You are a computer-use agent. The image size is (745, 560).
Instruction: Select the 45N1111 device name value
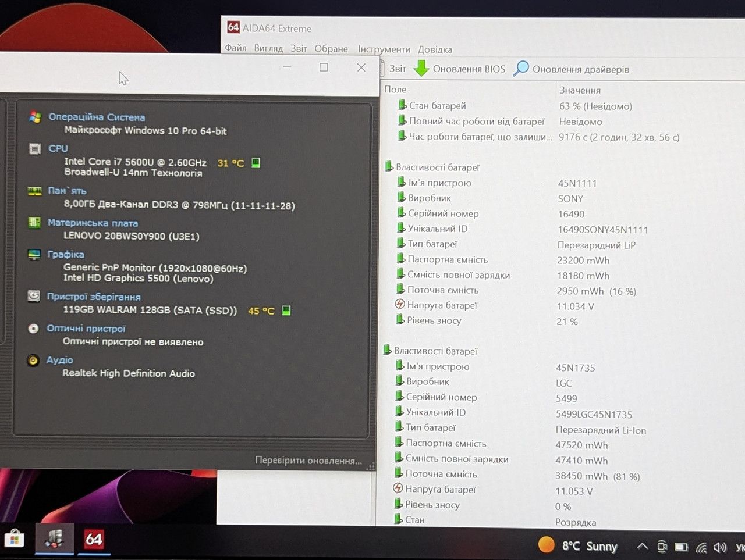tap(577, 183)
